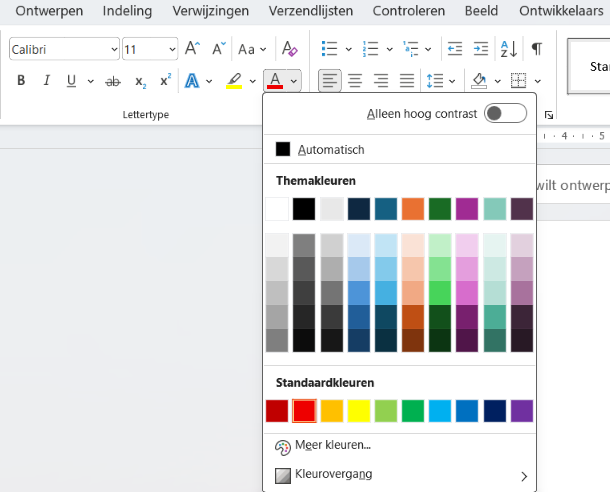This screenshot has height=492, width=610.
Task: Click the strikethrough icon
Action: tap(113, 82)
